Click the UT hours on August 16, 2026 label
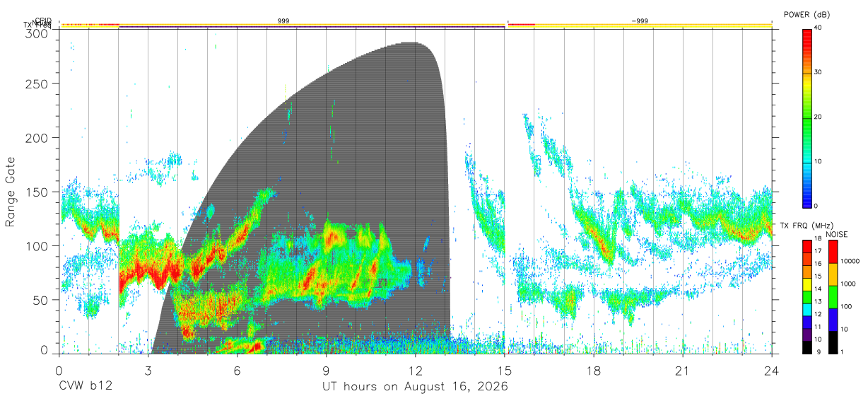Screen dimensions: 868x401 tap(415, 387)
